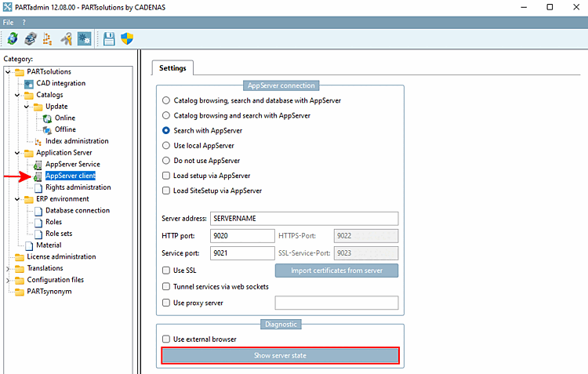Image resolution: width=588 pixels, height=374 pixels.
Task: Click the blue gears settings toolbar icon
Action: [84, 38]
